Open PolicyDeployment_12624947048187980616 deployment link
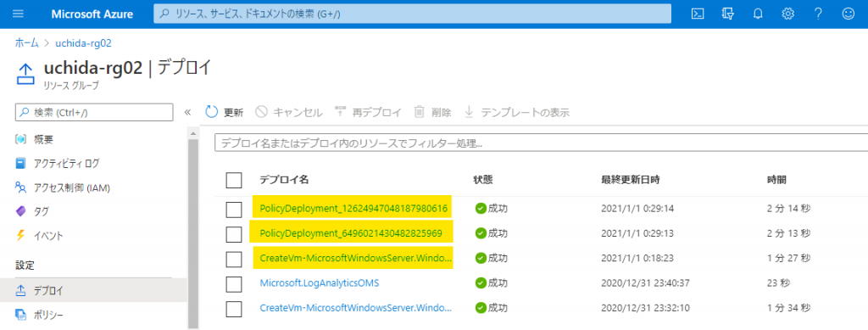 353,209
